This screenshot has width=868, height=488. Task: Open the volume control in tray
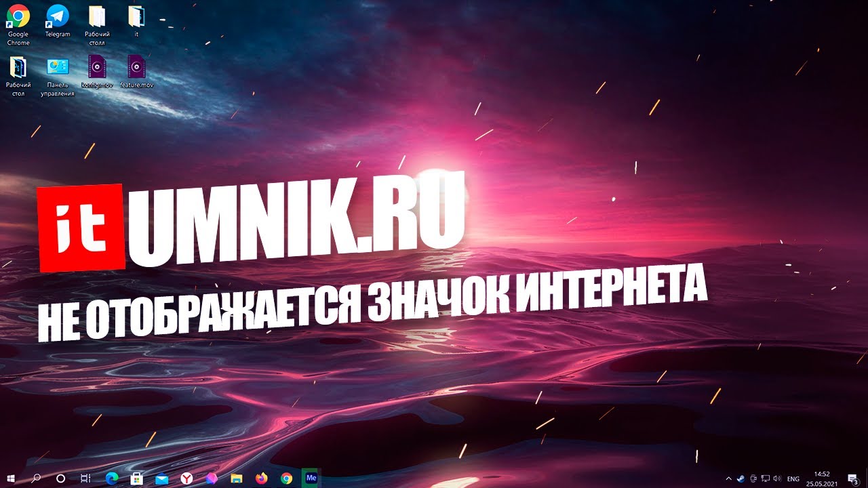(777, 478)
